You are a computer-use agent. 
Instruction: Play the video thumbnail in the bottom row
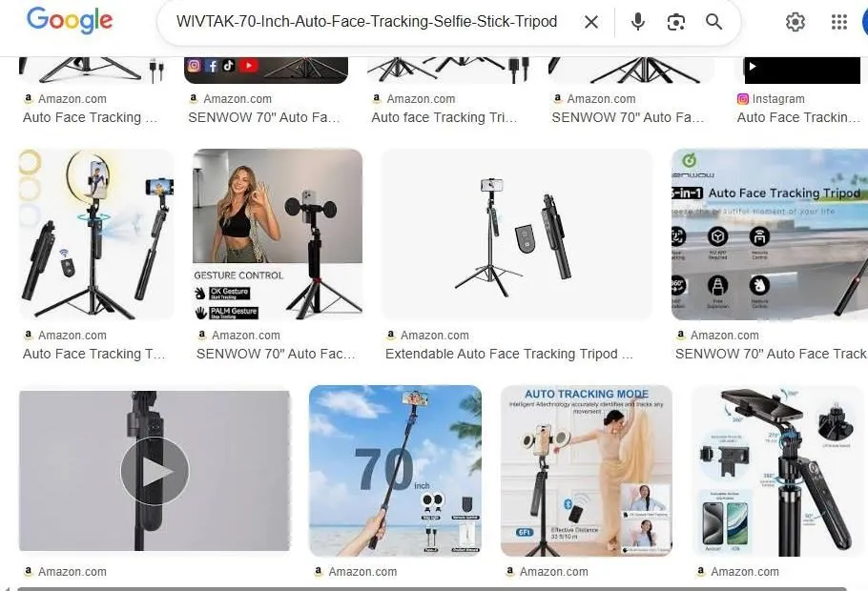click(154, 470)
